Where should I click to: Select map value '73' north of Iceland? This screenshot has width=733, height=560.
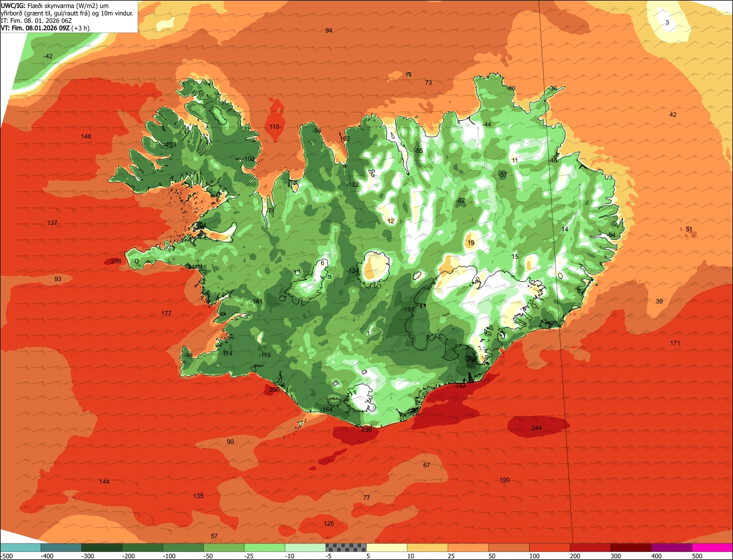point(428,82)
